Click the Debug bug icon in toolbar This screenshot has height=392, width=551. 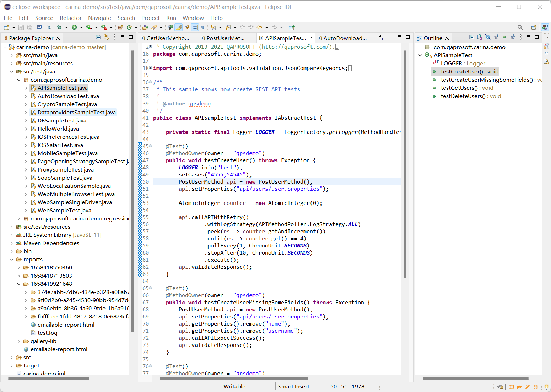pyautogui.click(x=59, y=27)
